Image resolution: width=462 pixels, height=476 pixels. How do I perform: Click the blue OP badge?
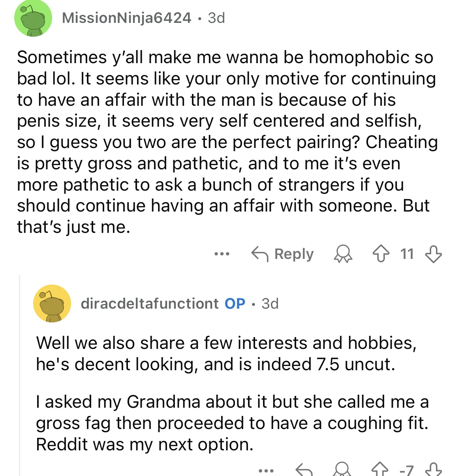pyautogui.click(x=235, y=304)
